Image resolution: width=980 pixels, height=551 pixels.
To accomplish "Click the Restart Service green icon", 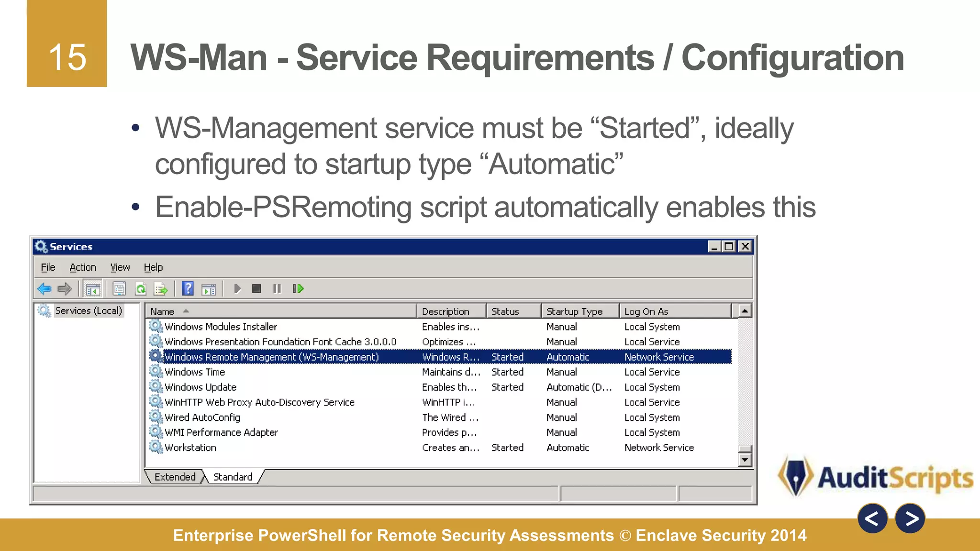I will tap(298, 289).
